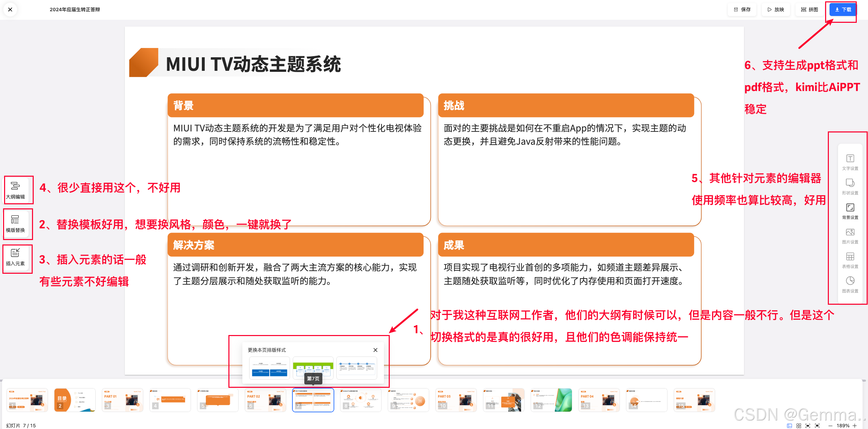Switch to normal editing view layout
The width and height of the screenshot is (868, 429).
pos(789,426)
